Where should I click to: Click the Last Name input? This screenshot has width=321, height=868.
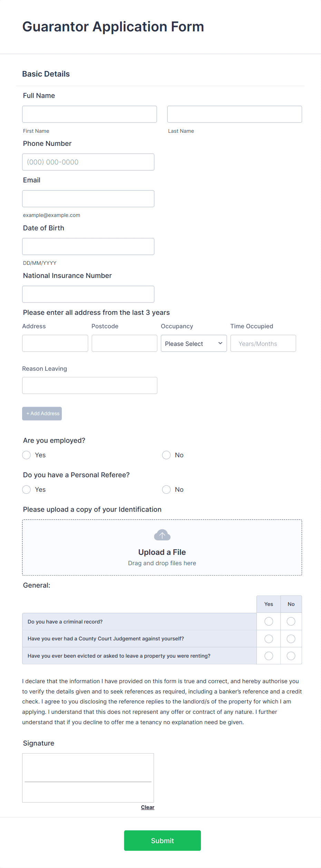click(x=234, y=114)
